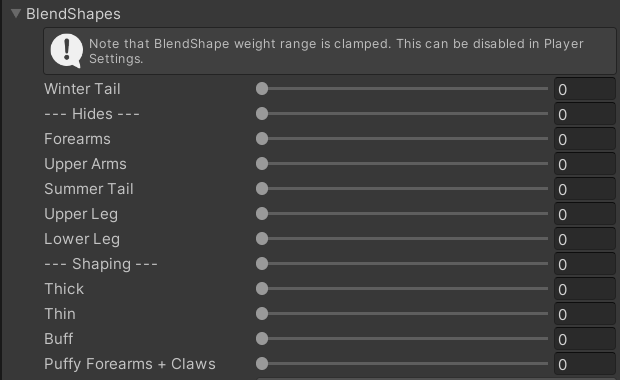Select the Upper Leg slider handle
Screen dimensions: 620x380
(x=262, y=214)
